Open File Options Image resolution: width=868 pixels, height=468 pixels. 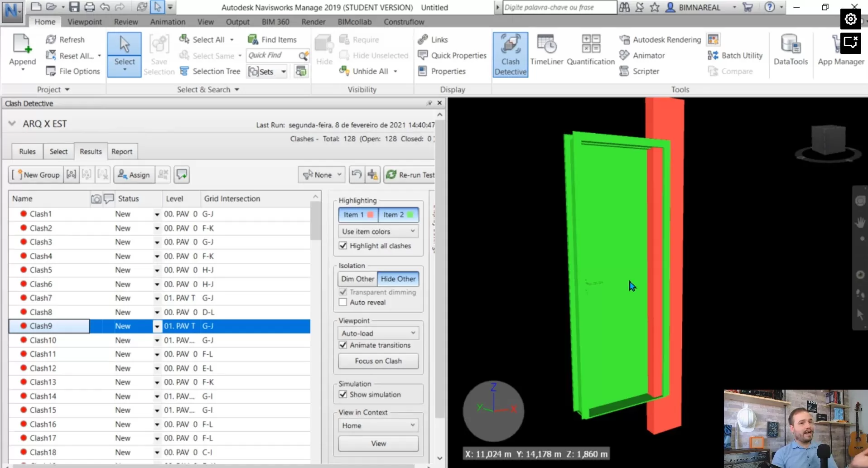[72, 71]
